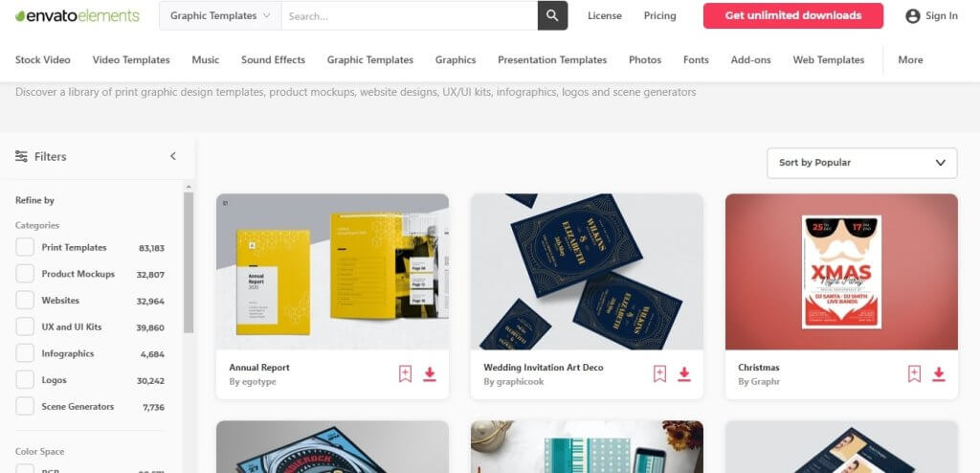Go to the Stock Video menu
980x473 pixels.
(x=42, y=60)
